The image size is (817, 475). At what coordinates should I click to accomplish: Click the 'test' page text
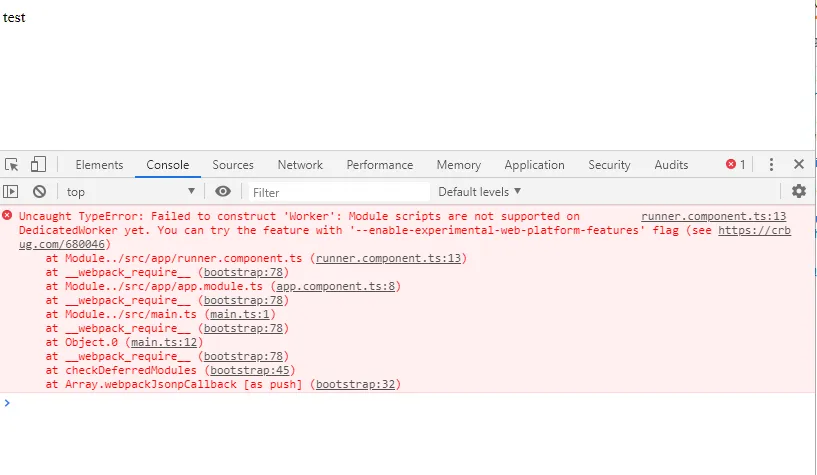[14, 18]
